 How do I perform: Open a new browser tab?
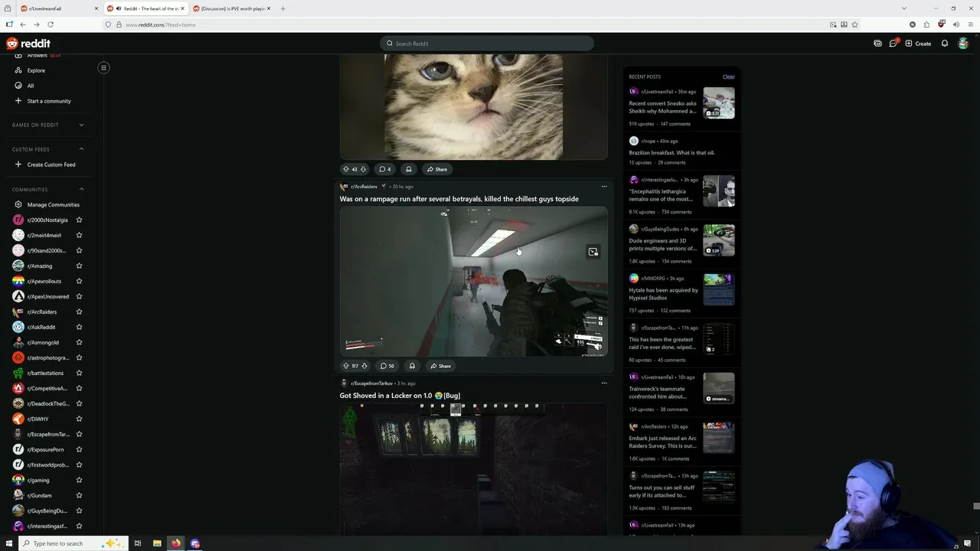click(283, 8)
